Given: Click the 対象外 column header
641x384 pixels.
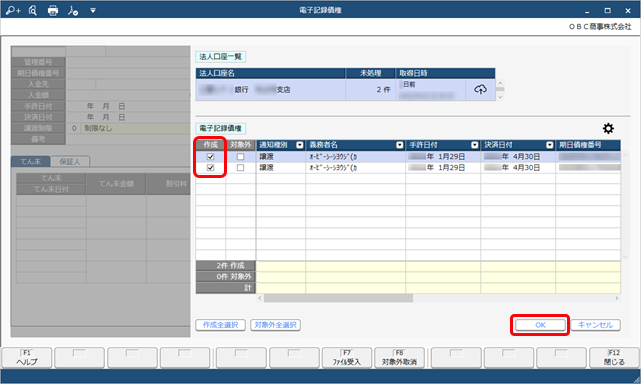Looking at the screenshot, I should [240, 145].
